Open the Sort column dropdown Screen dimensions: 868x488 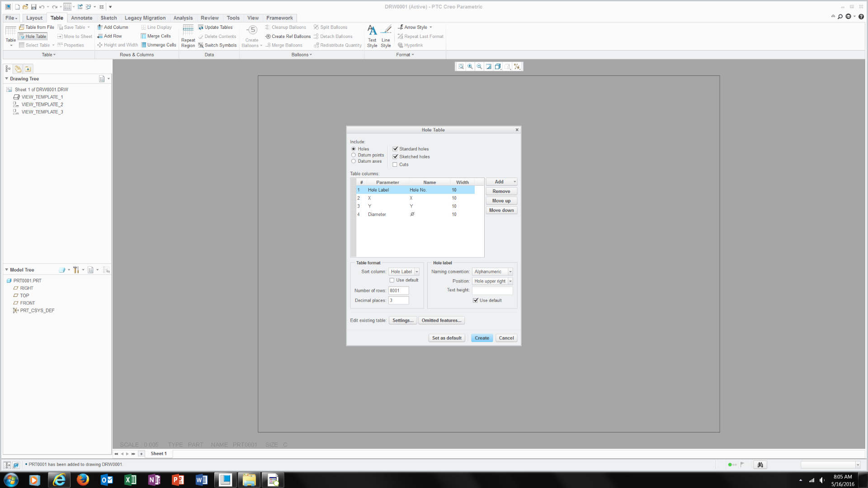pyautogui.click(x=417, y=272)
